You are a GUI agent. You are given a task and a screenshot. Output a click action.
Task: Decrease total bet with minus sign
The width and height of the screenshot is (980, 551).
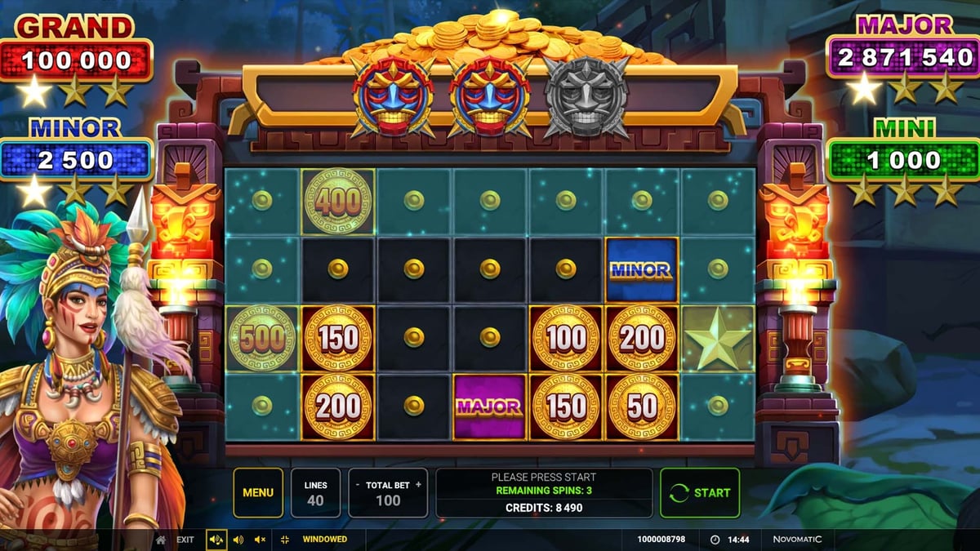point(357,485)
